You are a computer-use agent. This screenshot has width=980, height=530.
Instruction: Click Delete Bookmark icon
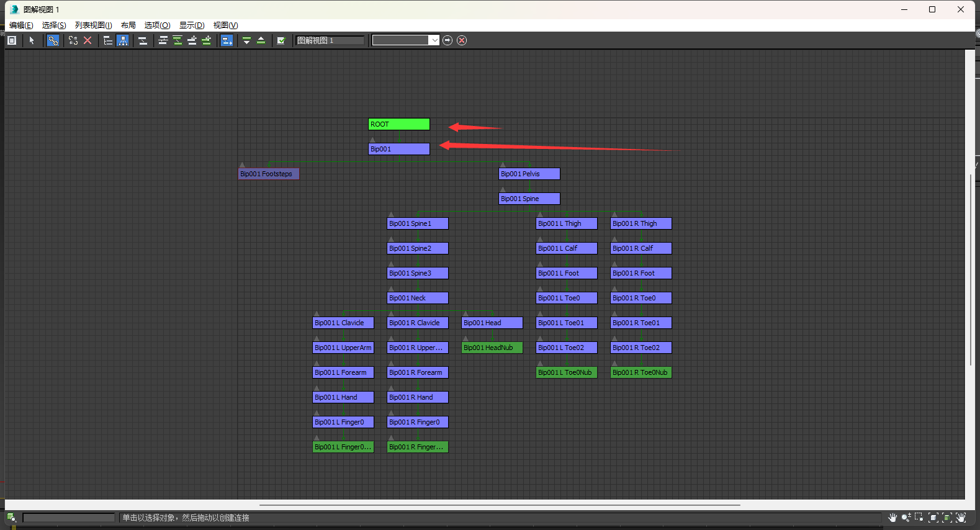click(462, 40)
